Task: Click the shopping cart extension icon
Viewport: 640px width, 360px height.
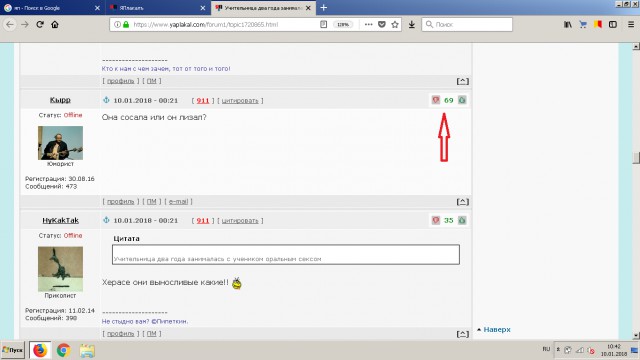Action: (x=583, y=24)
